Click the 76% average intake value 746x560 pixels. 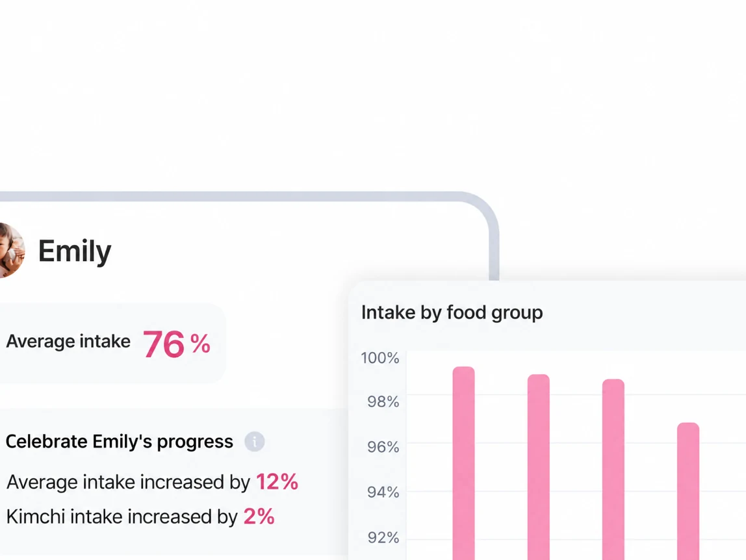tap(177, 344)
